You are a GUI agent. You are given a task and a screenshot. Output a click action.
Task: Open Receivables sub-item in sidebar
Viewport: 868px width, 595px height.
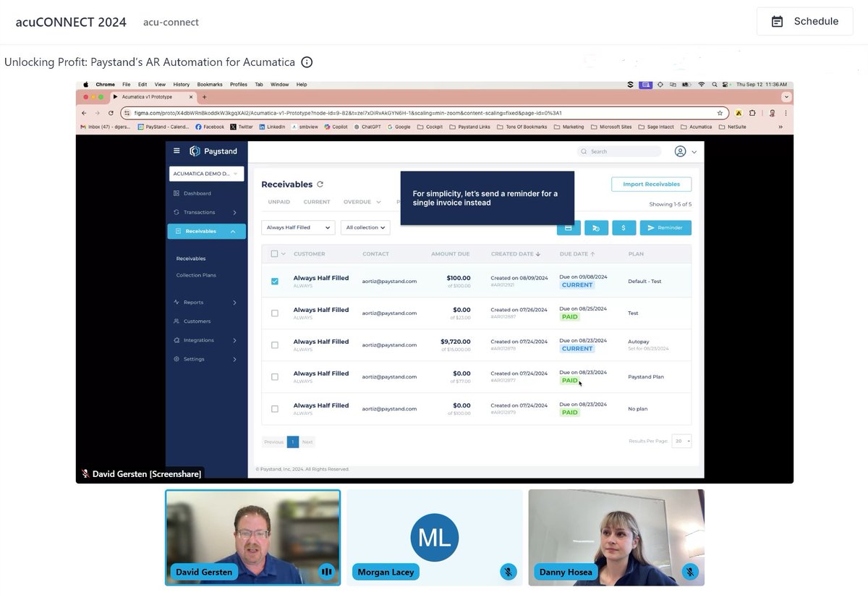(x=191, y=258)
